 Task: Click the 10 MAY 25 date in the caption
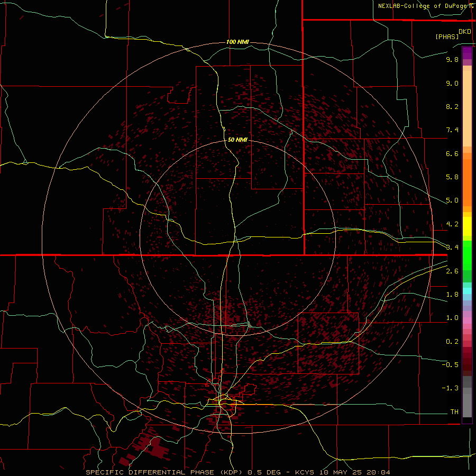(340, 472)
